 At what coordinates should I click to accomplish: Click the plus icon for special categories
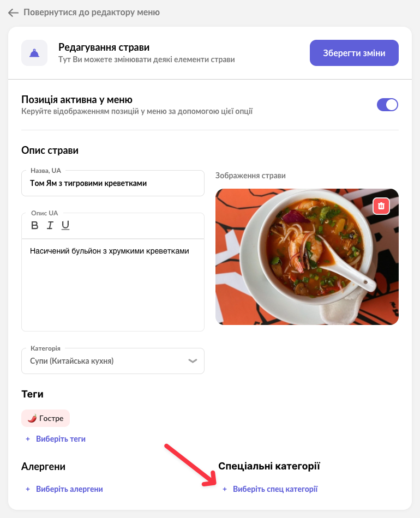tap(225, 489)
